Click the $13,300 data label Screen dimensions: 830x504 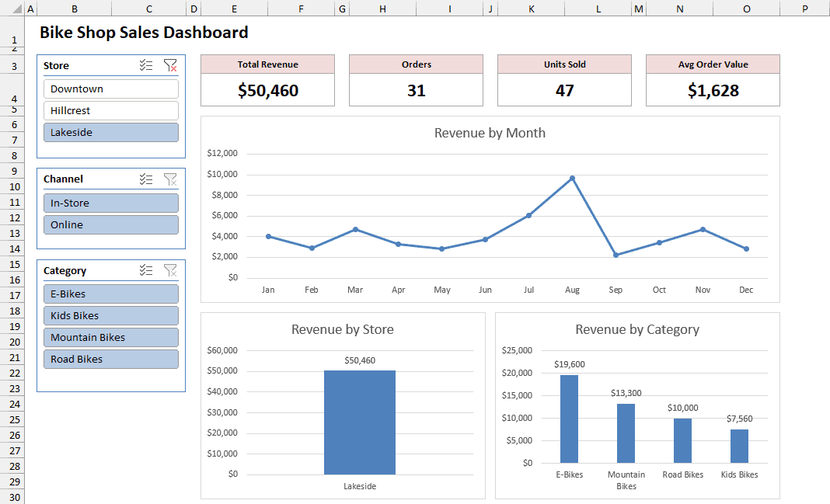click(x=626, y=393)
